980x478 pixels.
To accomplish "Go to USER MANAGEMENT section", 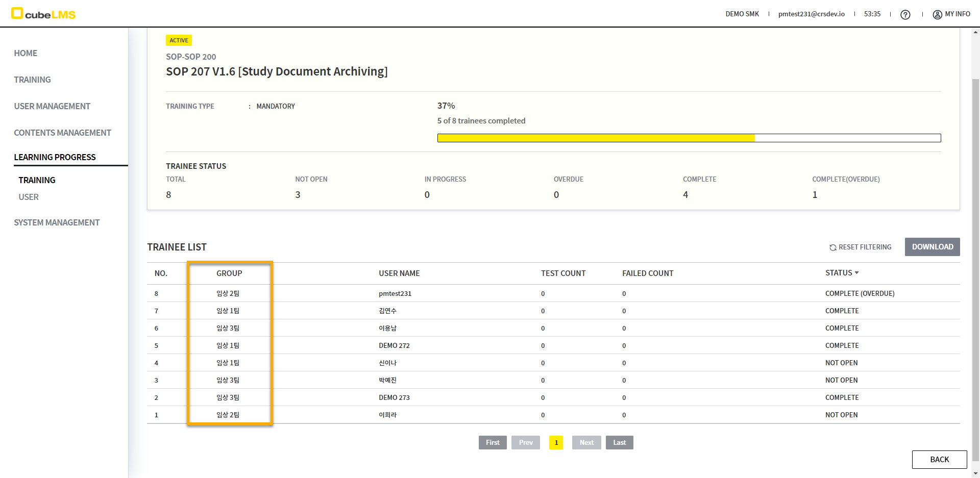I will coord(52,106).
